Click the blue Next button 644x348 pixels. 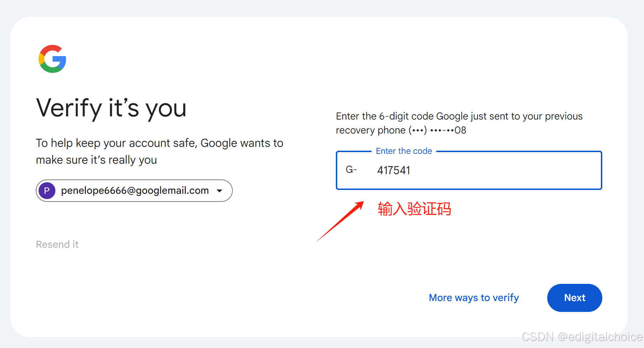point(575,298)
